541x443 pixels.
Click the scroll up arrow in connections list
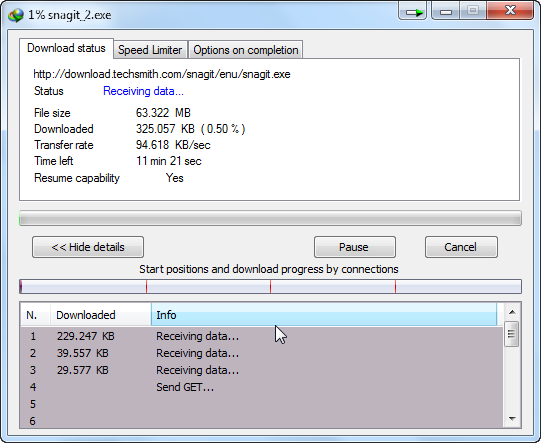coord(512,312)
